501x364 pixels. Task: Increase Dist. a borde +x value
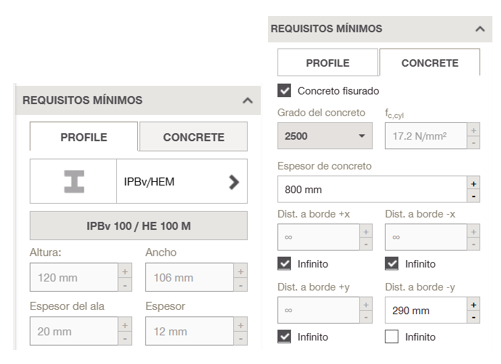(366, 231)
